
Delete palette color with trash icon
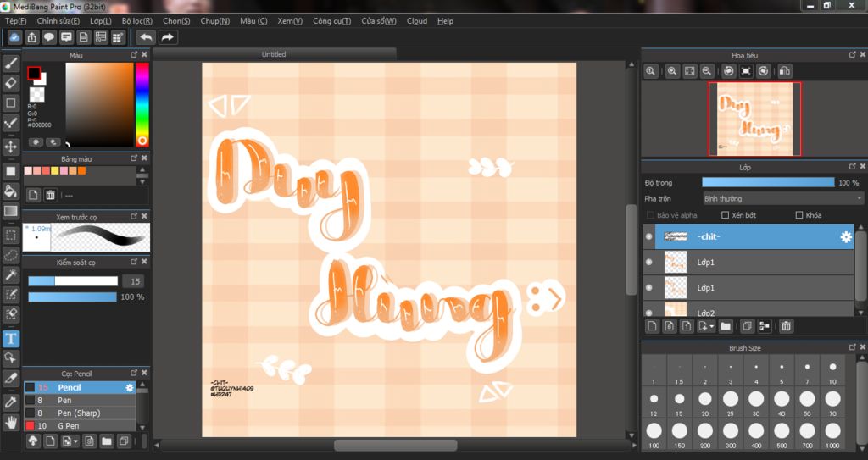50,195
